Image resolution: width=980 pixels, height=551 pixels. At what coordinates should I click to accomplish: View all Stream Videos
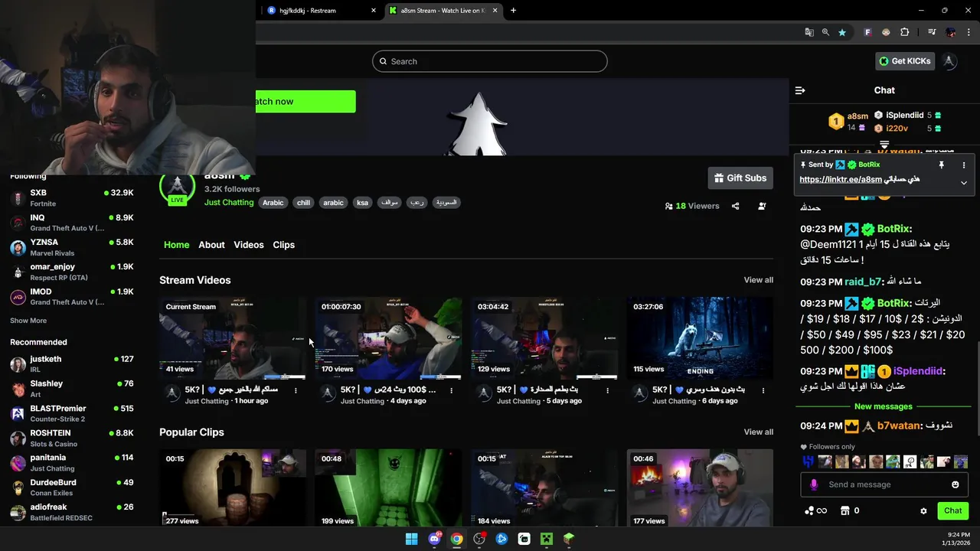tap(758, 280)
